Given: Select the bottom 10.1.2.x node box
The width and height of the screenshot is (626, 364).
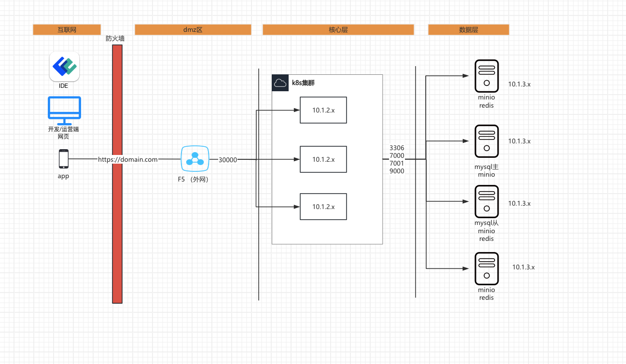Looking at the screenshot, I should click(x=323, y=207).
